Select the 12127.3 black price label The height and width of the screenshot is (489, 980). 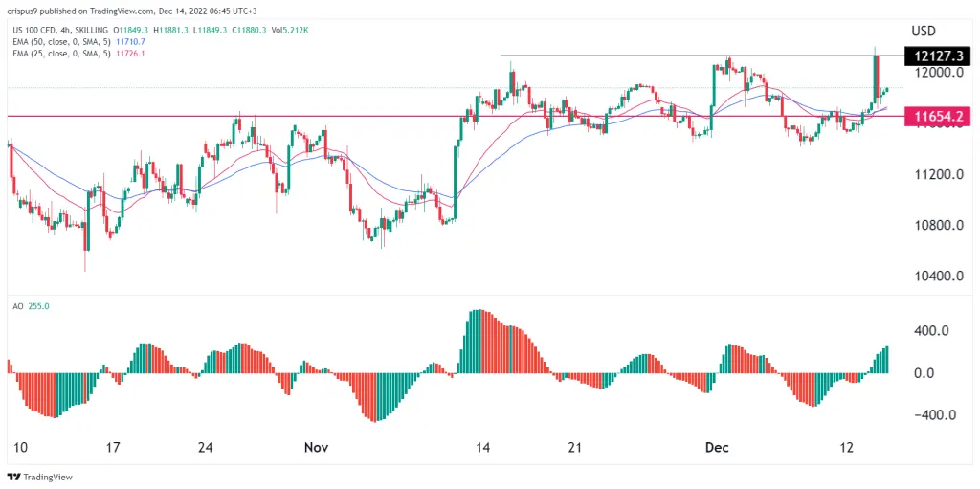[x=937, y=56]
